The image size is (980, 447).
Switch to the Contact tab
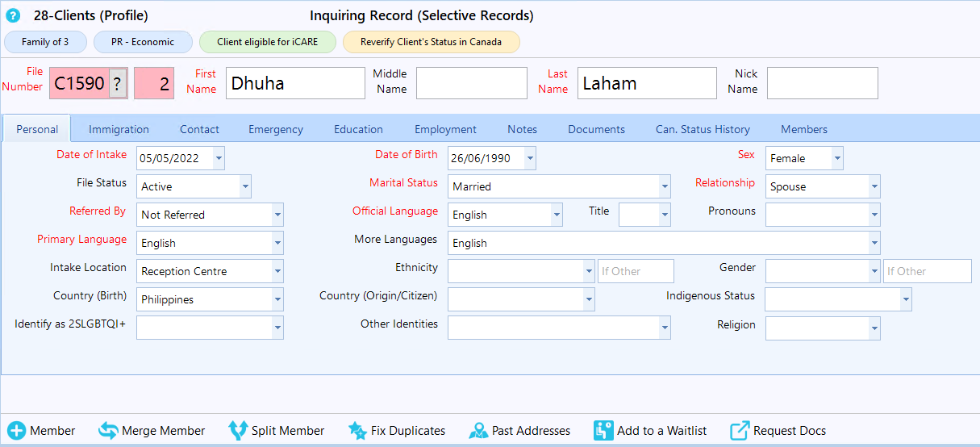coord(199,129)
